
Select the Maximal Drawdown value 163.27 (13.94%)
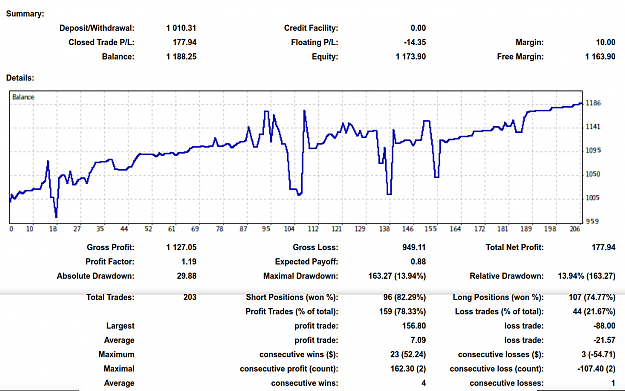tap(397, 276)
